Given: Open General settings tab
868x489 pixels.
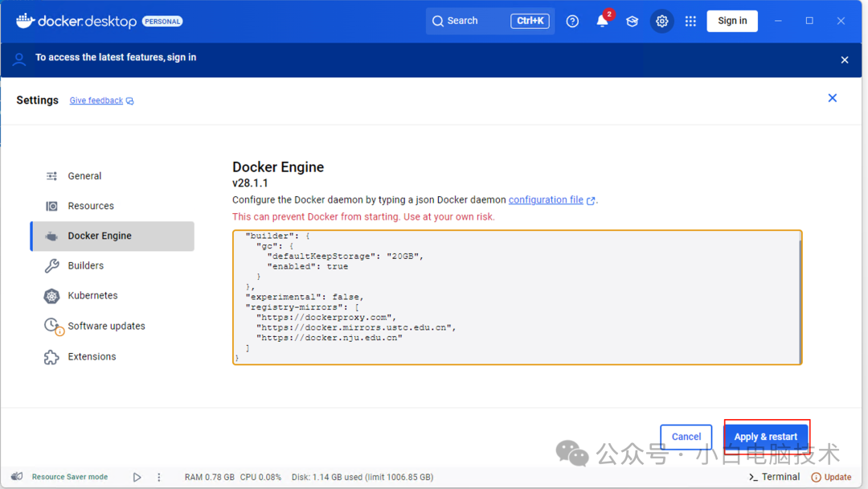Looking at the screenshot, I should 113,176.
